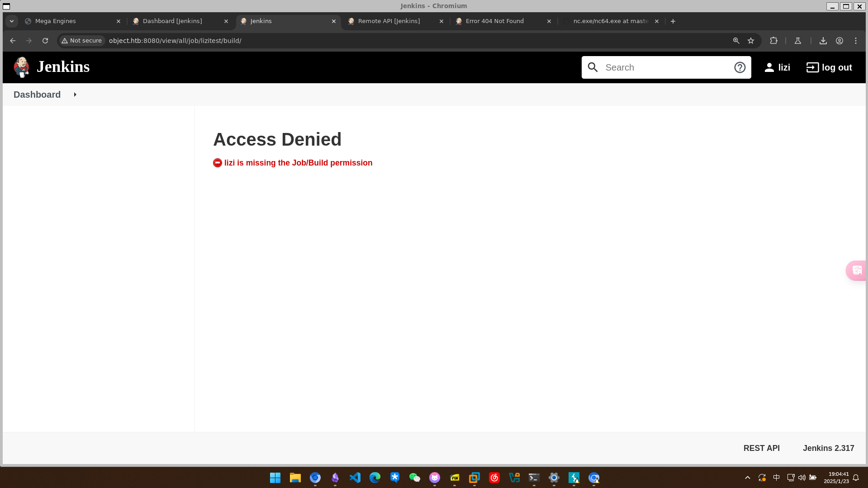Viewport: 868px width, 488px height.
Task: Click the browser zoom magnifier icon
Action: pyautogui.click(x=736, y=41)
